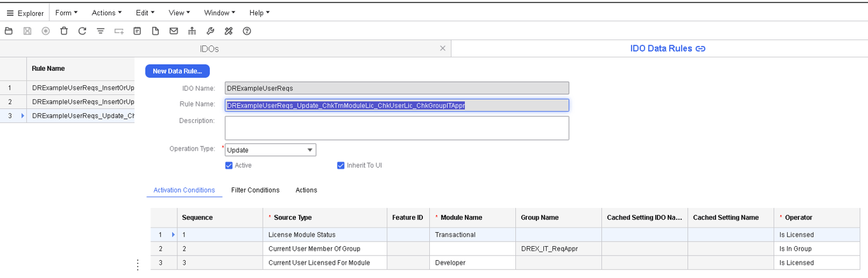Click the Document page toolbar icon

click(156, 31)
